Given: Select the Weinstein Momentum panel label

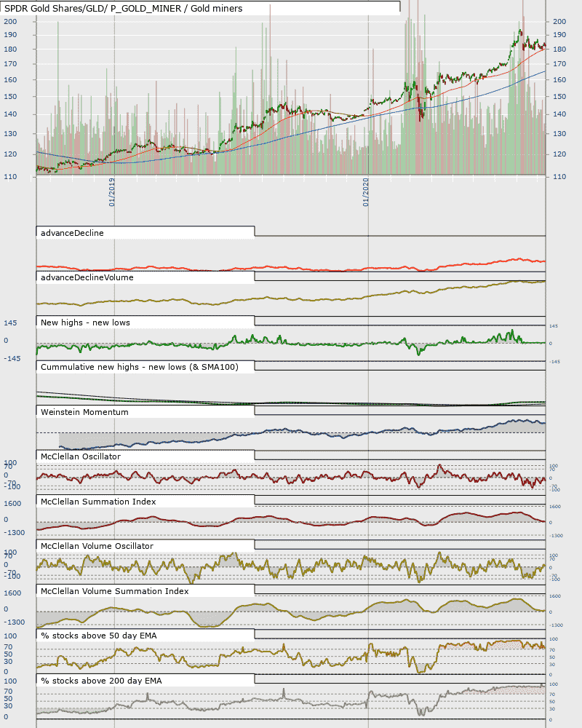Looking at the screenshot, I should point(84,412).
